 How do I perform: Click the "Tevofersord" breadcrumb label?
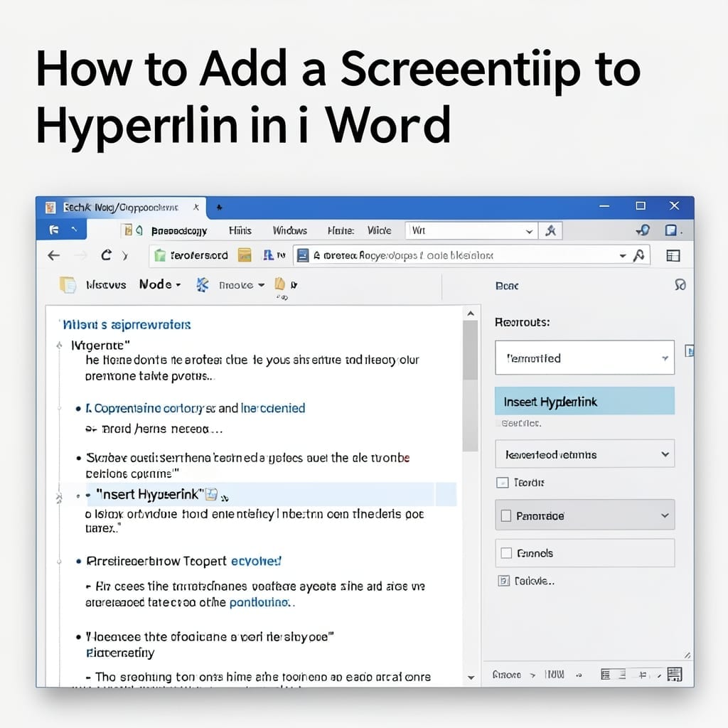tap(199, 255)
